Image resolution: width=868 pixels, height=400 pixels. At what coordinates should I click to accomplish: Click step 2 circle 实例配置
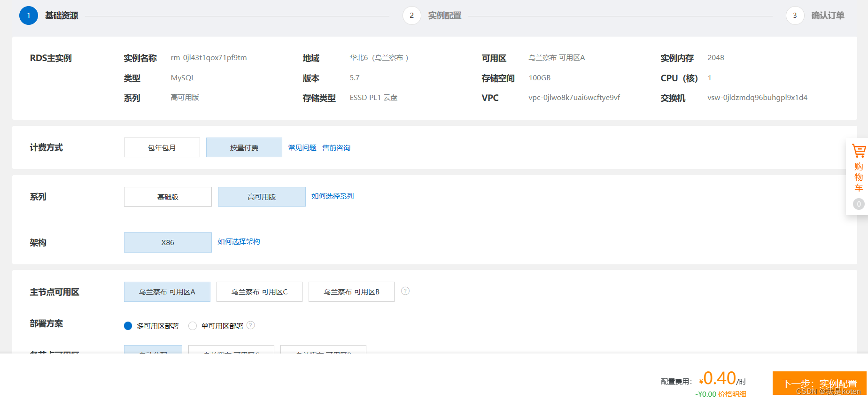[412, 15]
